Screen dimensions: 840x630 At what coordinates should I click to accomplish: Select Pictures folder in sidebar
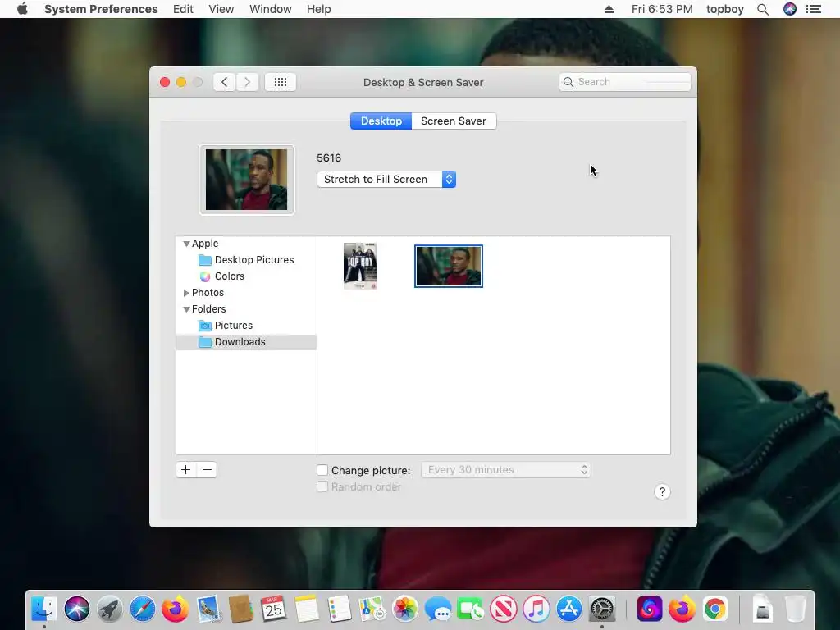[246, 326]
